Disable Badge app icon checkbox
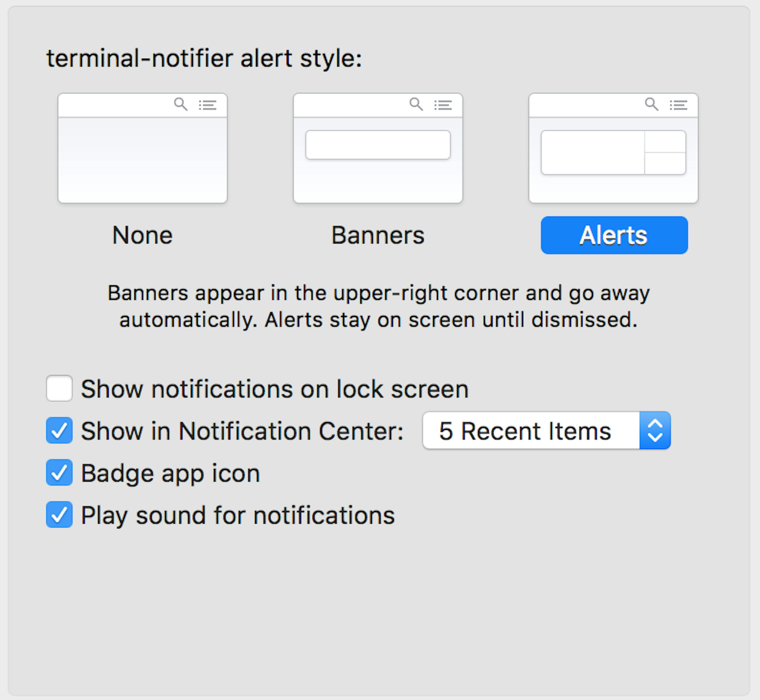760x700 pixels. point(60,472)
